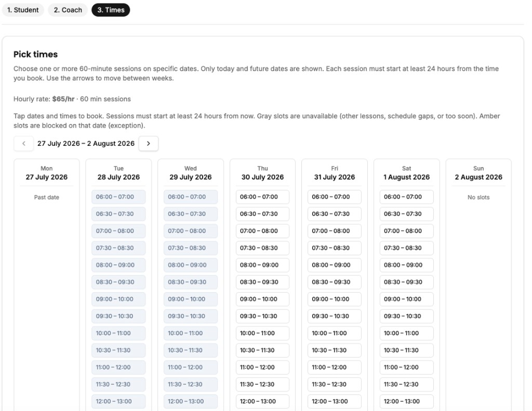Book Thu 30 July 09:00 – 10:00
Screen dimensions: 532x411
pos(262,299)
